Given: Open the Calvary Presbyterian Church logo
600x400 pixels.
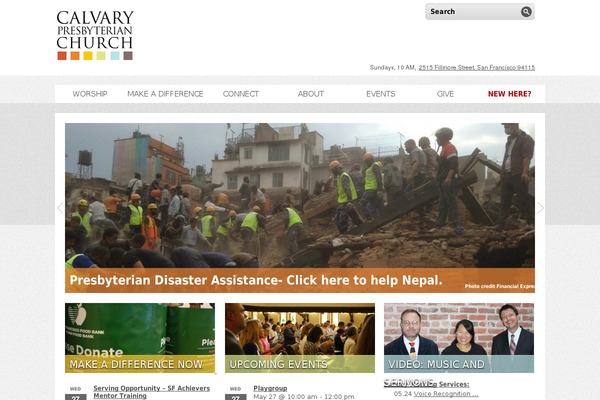Looking at the screenshot, I should pyautogui.click(x=95, y=35).
